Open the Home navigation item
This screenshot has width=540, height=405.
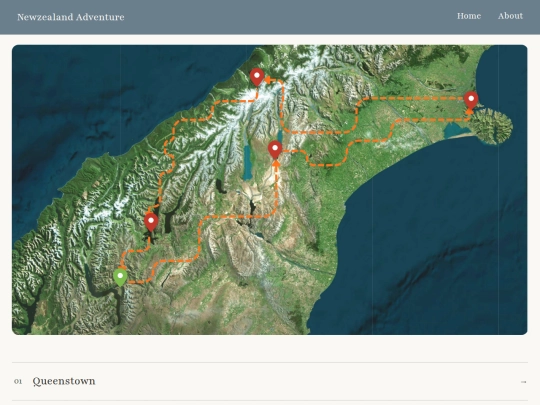point(469,16)
